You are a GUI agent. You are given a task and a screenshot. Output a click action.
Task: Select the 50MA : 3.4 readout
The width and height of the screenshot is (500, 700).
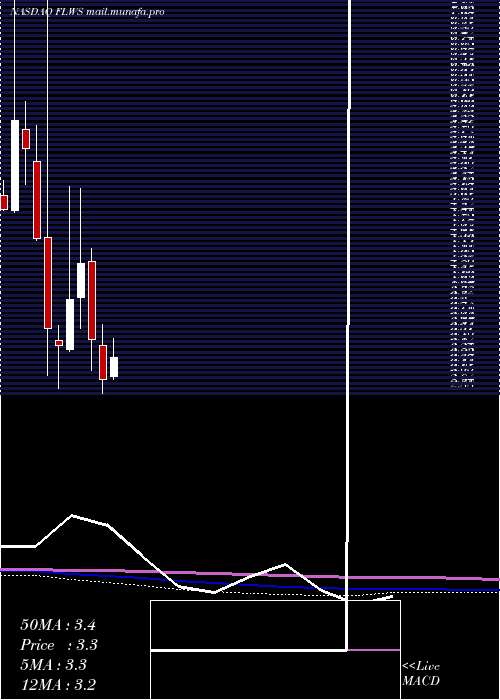pyautogui.click(x=58, y=625)
